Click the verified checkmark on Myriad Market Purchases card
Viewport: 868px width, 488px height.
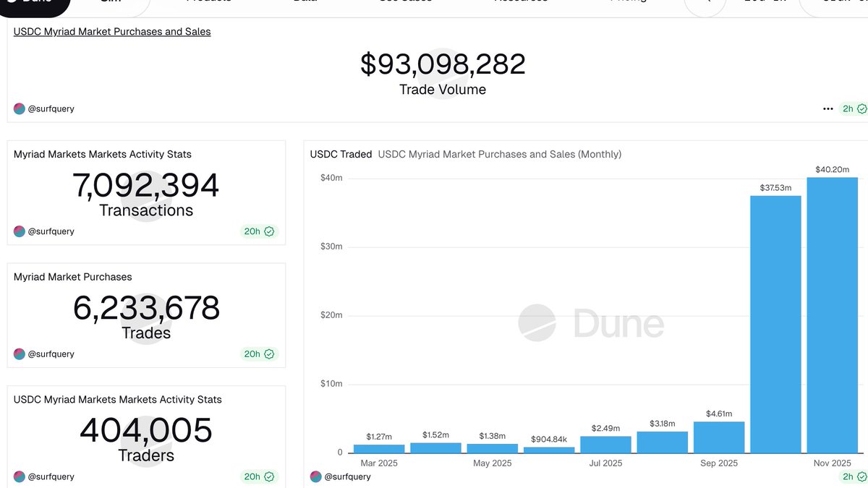[x=271, y=354]
